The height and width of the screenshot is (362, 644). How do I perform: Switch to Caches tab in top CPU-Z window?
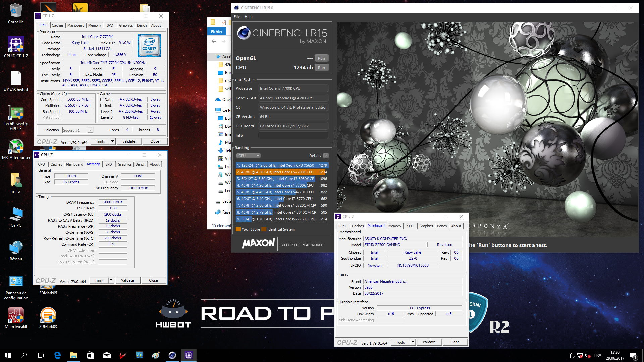57,25
